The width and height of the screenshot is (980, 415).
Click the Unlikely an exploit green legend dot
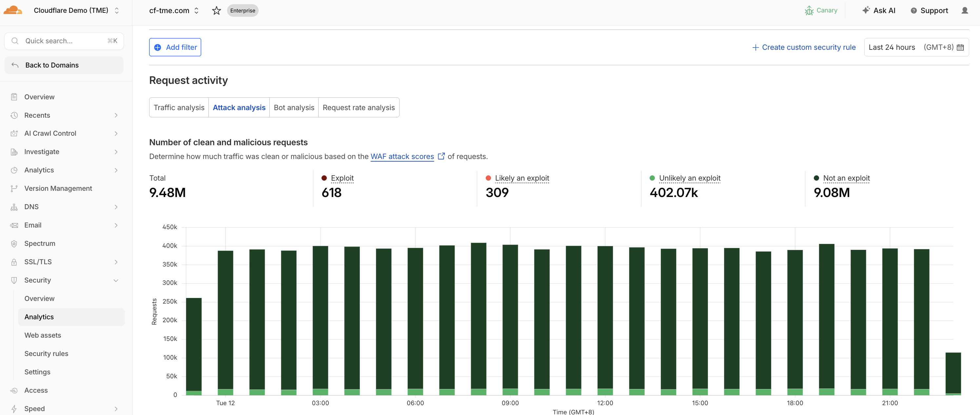(653, 178)
